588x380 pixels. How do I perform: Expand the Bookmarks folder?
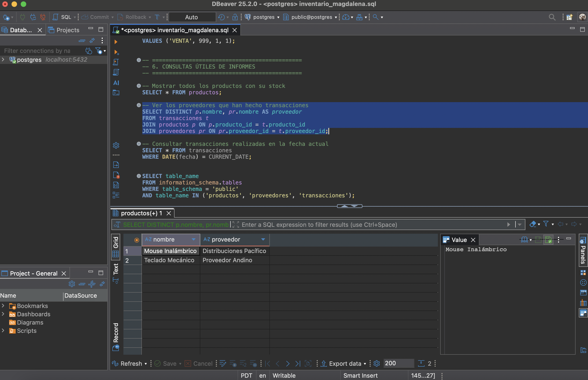pos(3,306)
